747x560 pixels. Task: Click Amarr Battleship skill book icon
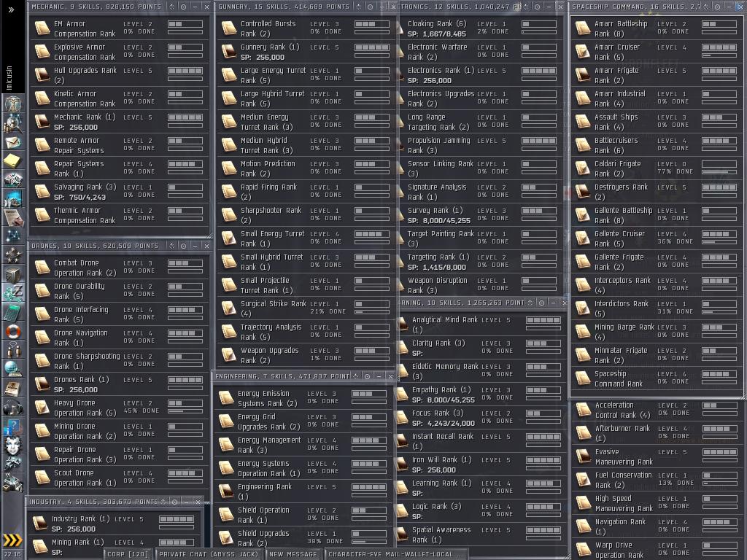(x=583, y=28)
